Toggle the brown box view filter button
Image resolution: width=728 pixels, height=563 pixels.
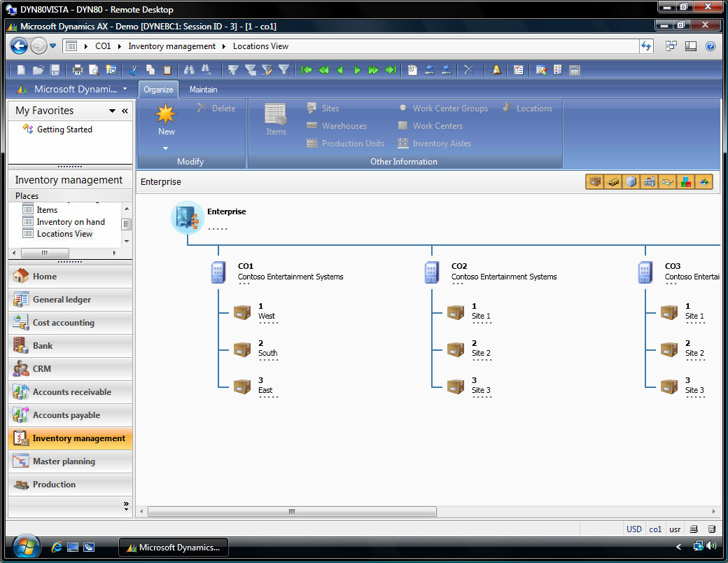click(594, 182)
